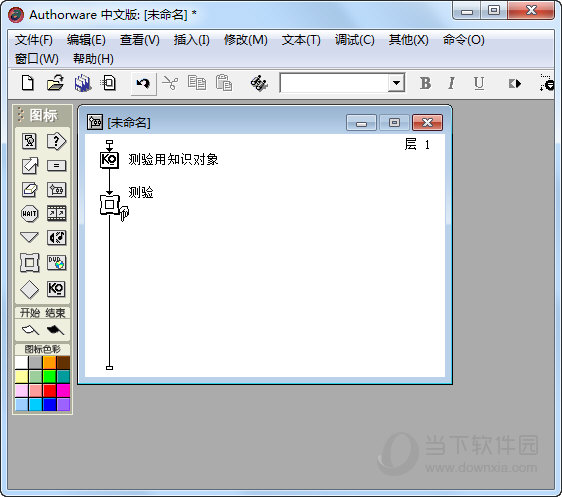Screen dimensions: 562x497
Task: Choose the red icon color swatch
Action: [x=49, y=391]
